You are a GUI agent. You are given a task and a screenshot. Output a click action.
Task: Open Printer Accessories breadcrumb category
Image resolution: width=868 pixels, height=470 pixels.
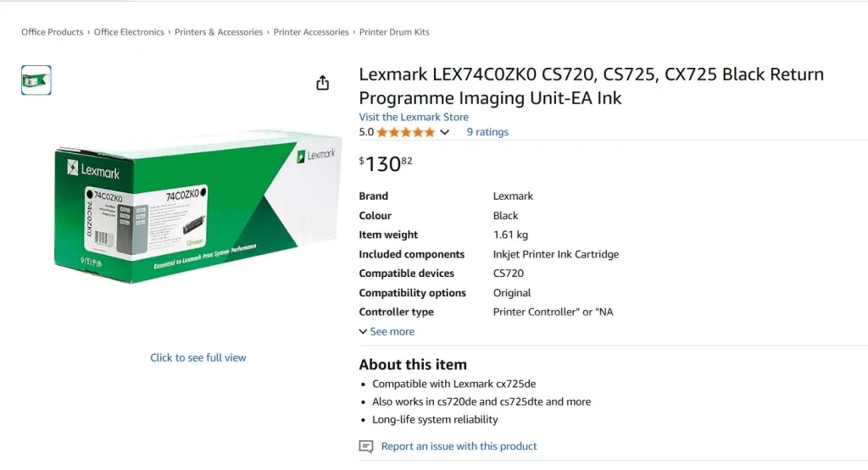pyautogui.click(x=311, y=32)
